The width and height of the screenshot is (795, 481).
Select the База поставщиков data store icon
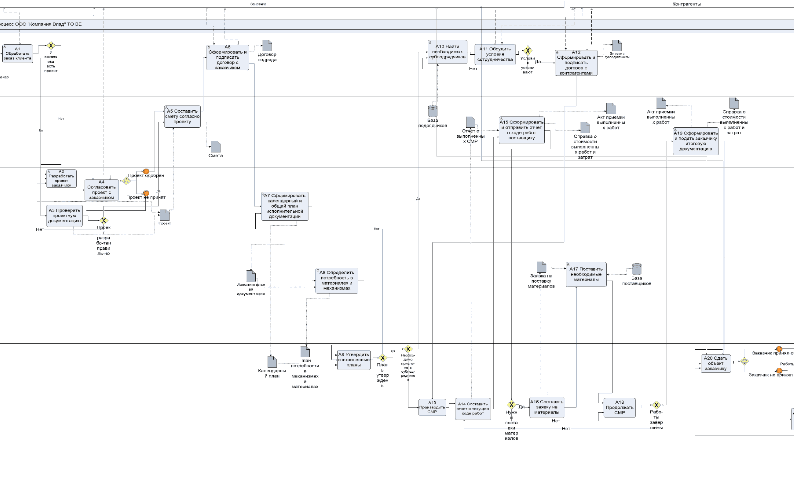tap(636, 269)
